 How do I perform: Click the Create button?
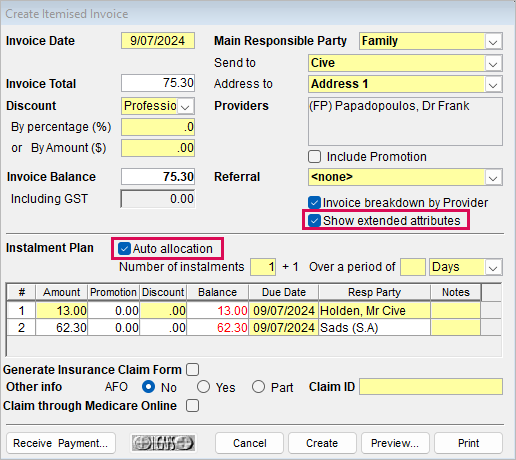322,443
